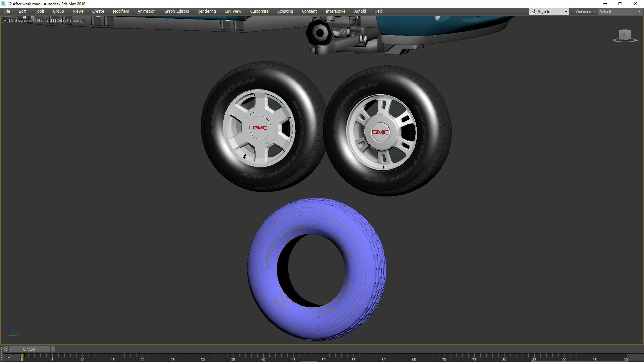Screen dimensions: 644x362
Task: Restore down the application window
Action: point(620,4)
